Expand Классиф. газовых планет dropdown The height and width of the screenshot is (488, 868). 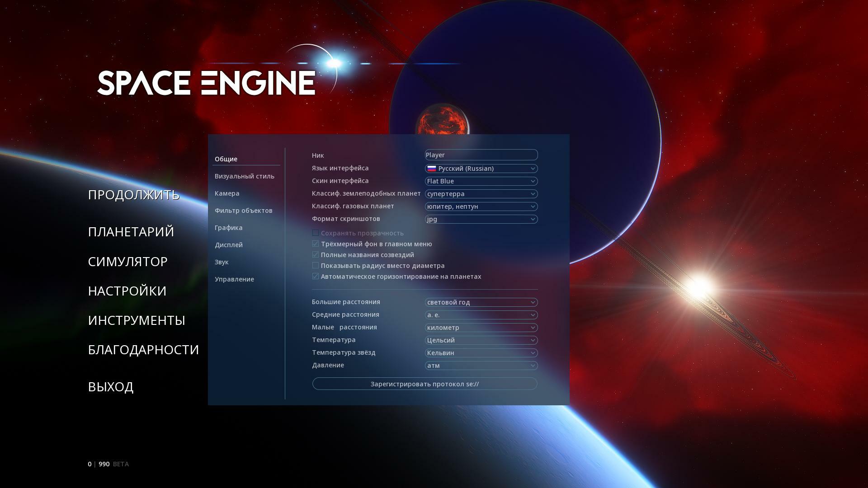pyautogui.click(x=481, y=206)
